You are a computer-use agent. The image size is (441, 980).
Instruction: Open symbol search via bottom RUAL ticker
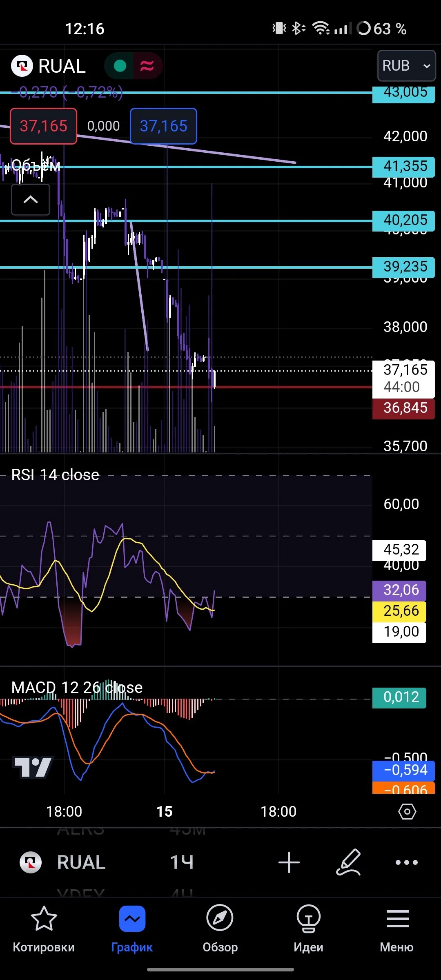point(81,862)
